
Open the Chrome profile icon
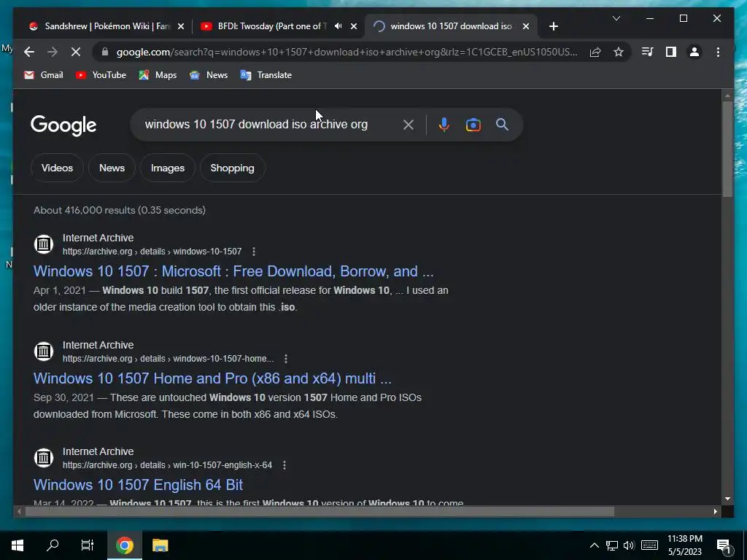pos(694,52)
